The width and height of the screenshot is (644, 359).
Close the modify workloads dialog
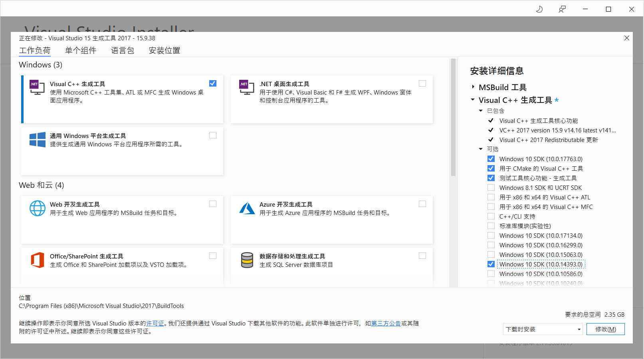[627, 38]
